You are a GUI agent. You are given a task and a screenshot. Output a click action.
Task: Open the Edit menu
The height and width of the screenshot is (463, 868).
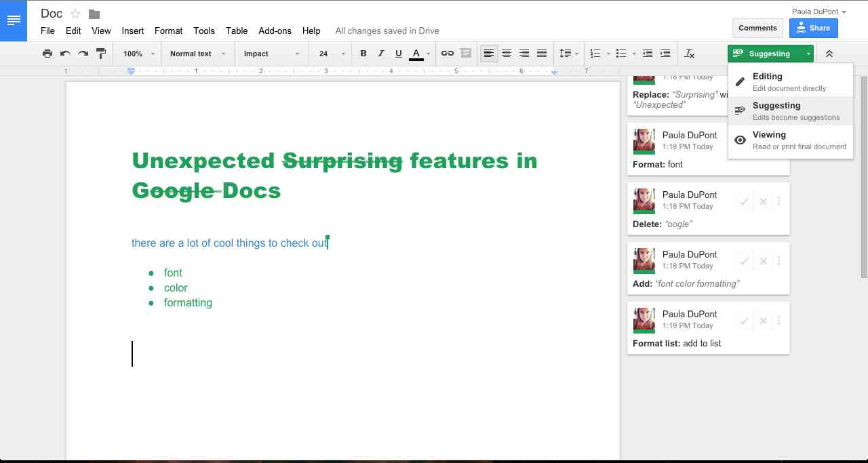(x=73, y=31)
